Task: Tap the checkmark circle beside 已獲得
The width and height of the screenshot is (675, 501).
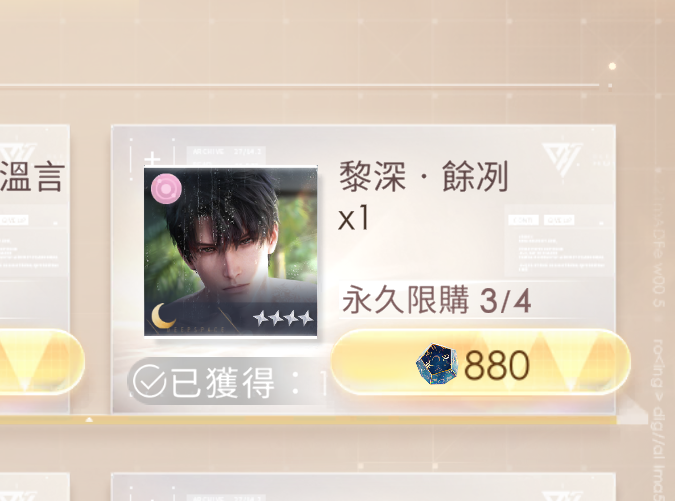Action: point(149,381)
